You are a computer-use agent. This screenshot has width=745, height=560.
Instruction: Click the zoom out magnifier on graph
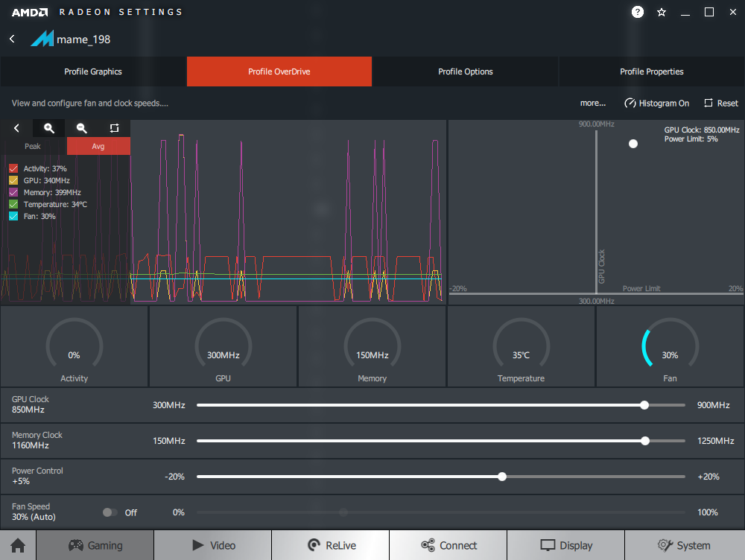point(82,128)
